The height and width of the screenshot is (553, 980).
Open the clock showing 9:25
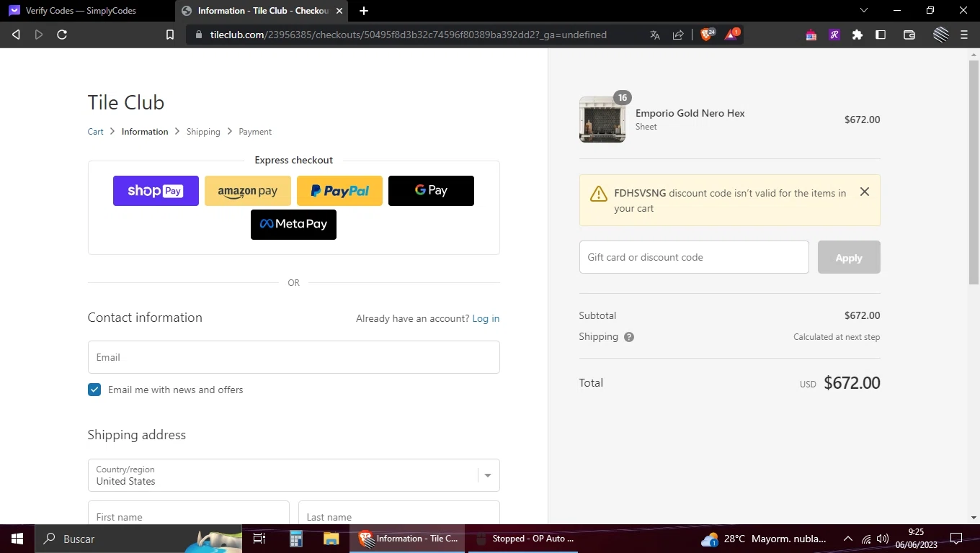917,539
